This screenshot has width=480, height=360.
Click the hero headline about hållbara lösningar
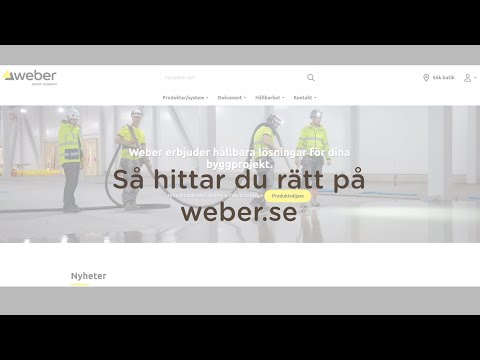click(239, 158)
